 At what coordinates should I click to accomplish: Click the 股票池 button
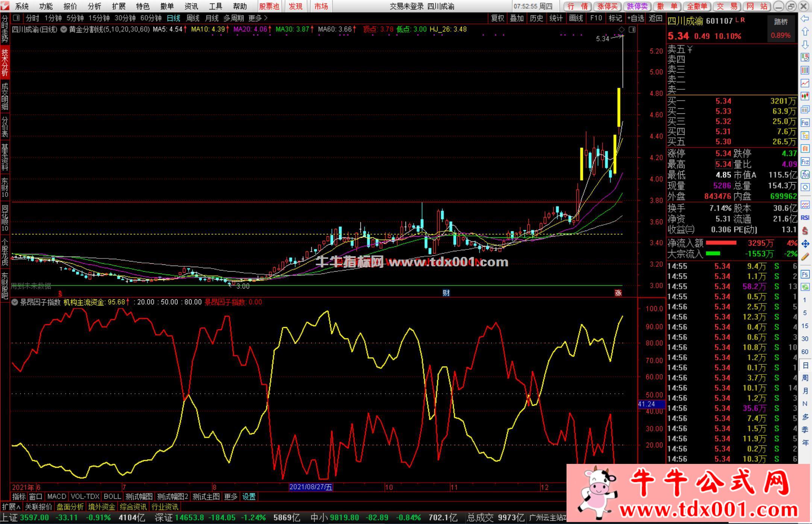[269, 6]
